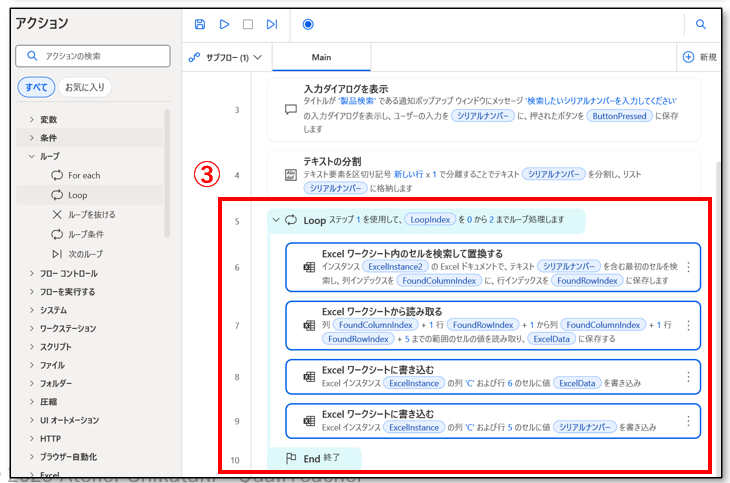The height and width of the screenshot is (483, 730).
Task: Click the Stop flow icon
Action: [248, 24]
